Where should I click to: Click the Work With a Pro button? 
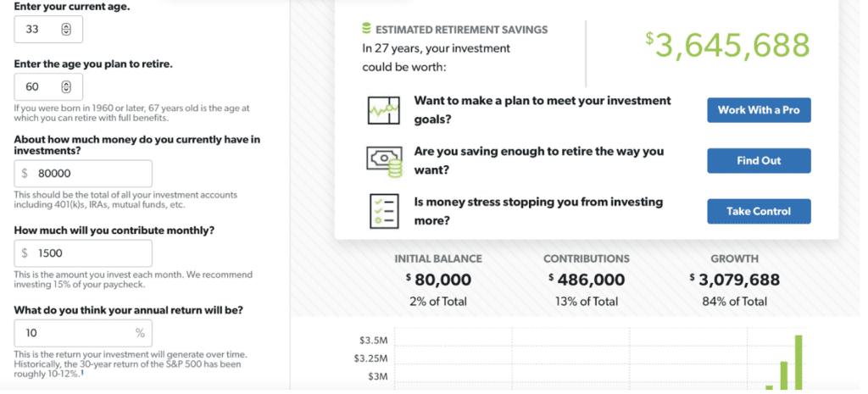(x=759, y=110)
